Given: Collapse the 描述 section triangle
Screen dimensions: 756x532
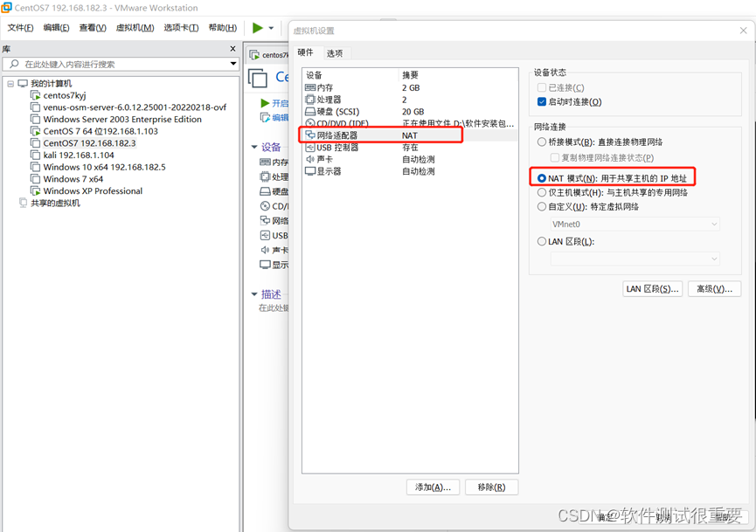Looking at the screenshot, I should pos(254,294).
